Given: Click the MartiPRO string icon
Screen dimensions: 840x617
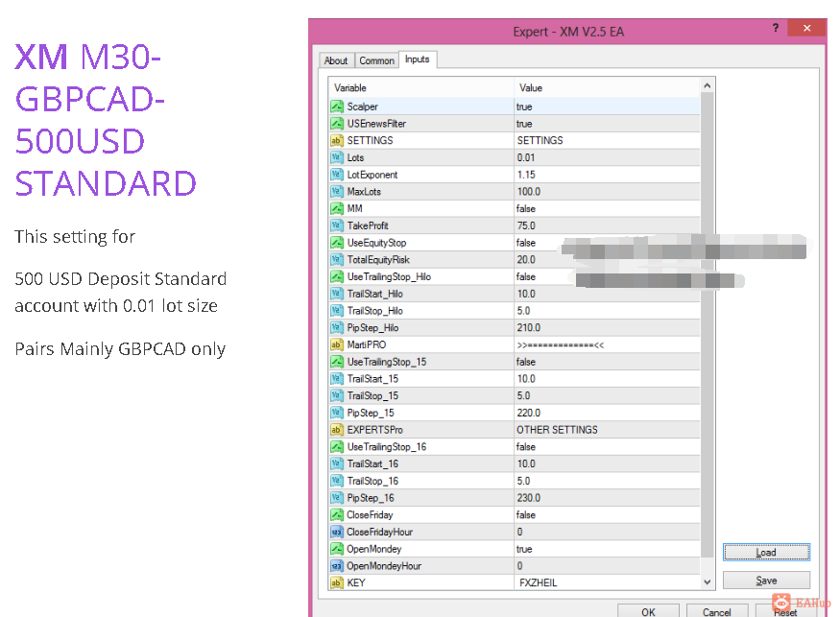Looking at the screenshot, I should pos(336,344).
